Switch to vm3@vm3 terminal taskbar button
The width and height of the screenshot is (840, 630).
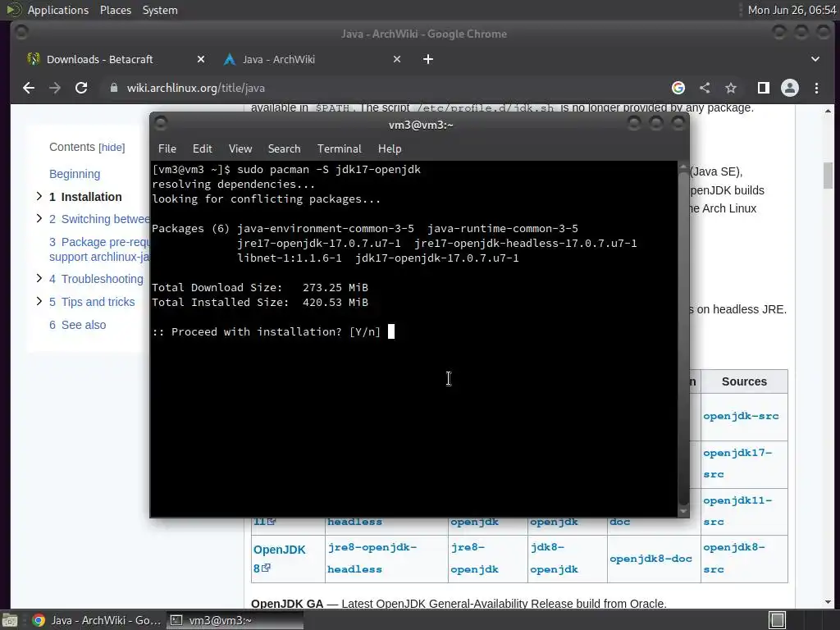(x=234, y=620)
